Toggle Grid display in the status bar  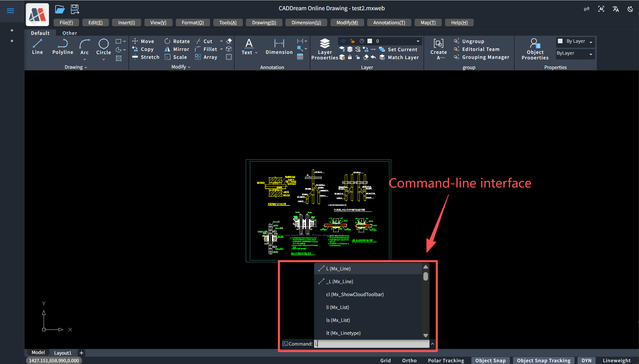coord(386,360)
